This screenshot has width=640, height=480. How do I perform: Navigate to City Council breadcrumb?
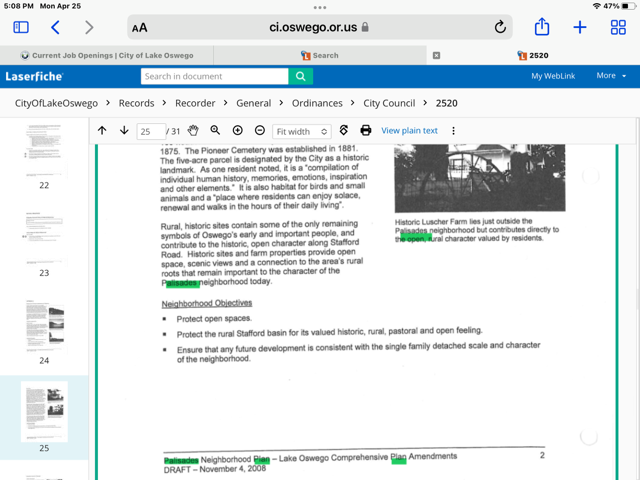pos(389,103)
